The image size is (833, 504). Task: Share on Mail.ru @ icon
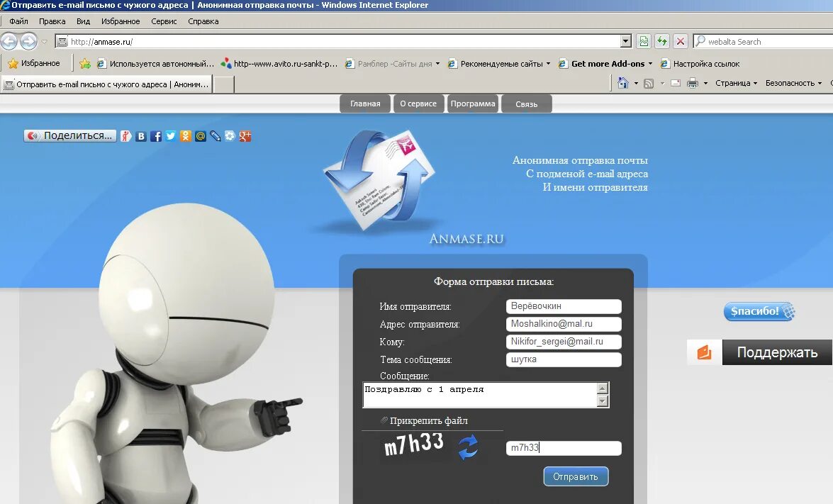point(201,137)
